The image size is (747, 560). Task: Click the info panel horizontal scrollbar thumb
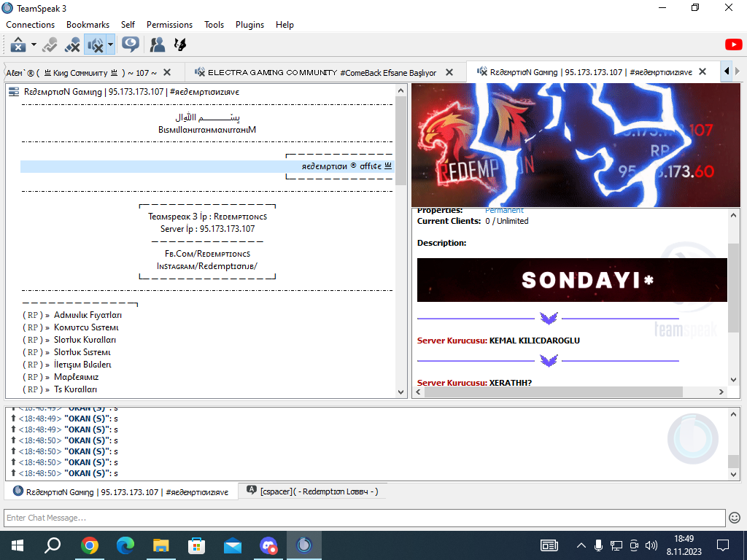coord(553,392)
